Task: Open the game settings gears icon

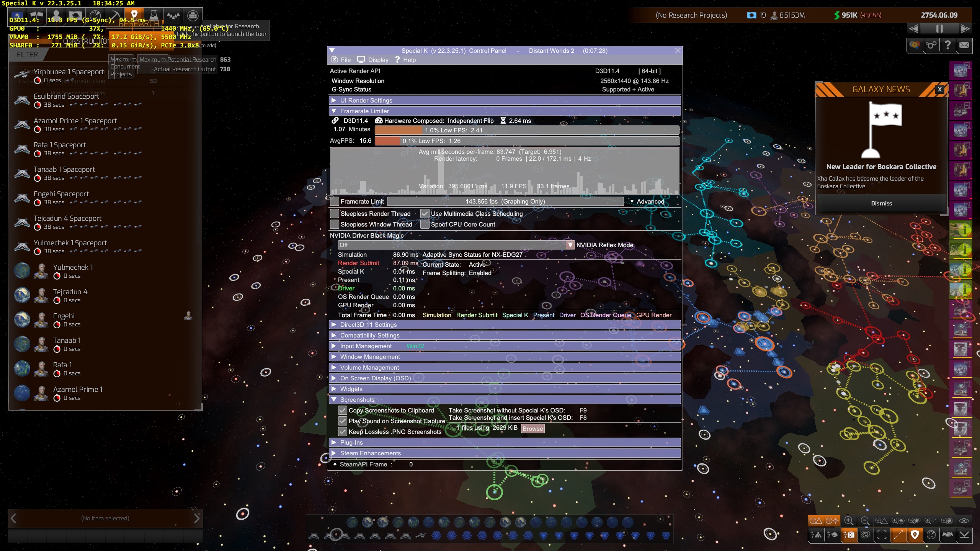Action: tap(931, 45)
